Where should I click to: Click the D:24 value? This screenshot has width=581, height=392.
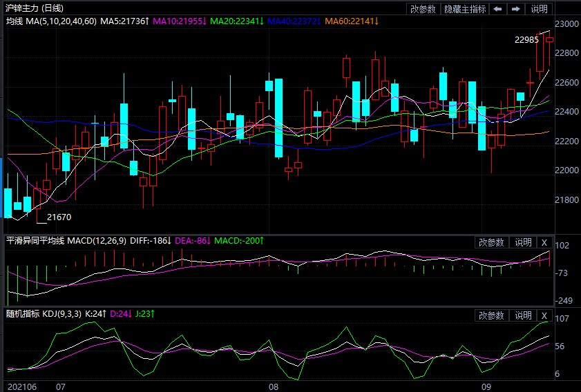coord(121,314)
